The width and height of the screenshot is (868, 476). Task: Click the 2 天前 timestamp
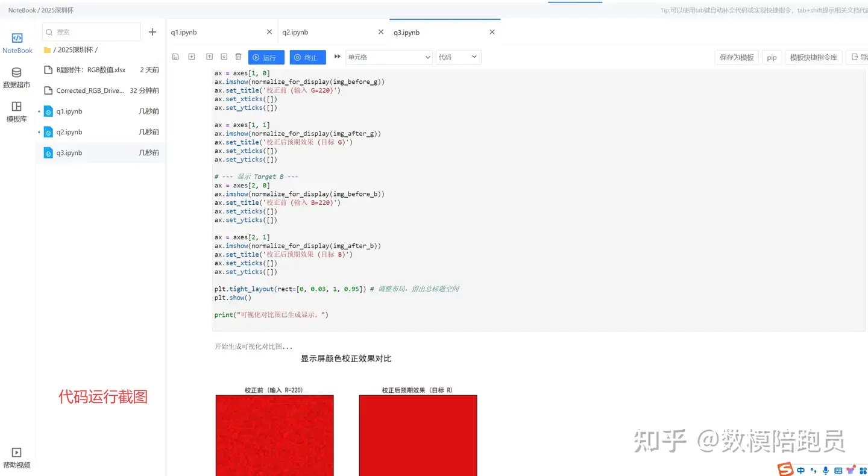149,70
